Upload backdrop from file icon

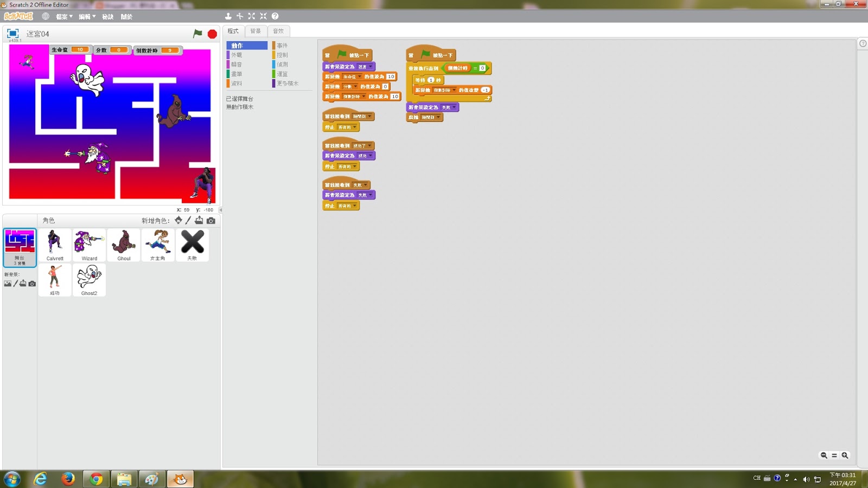(23, 284)
